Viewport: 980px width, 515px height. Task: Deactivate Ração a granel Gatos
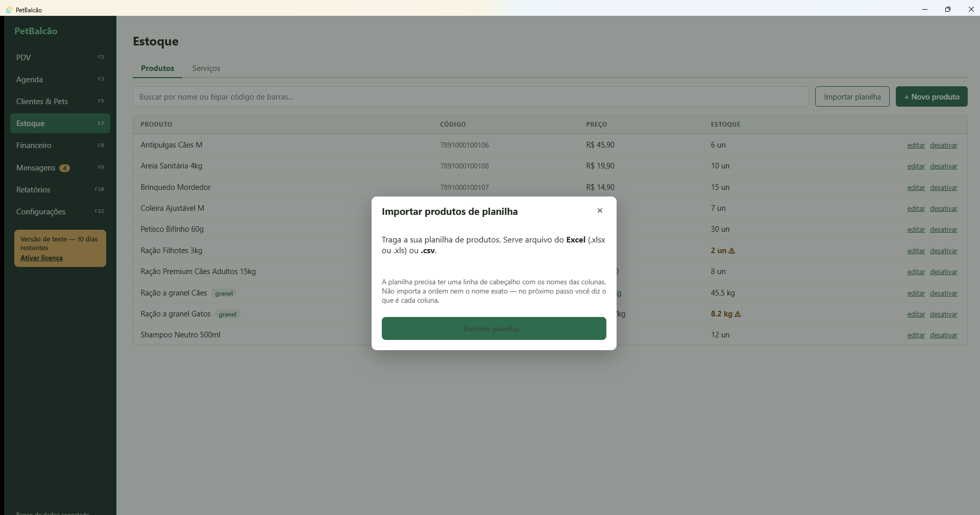pos(944,314)
